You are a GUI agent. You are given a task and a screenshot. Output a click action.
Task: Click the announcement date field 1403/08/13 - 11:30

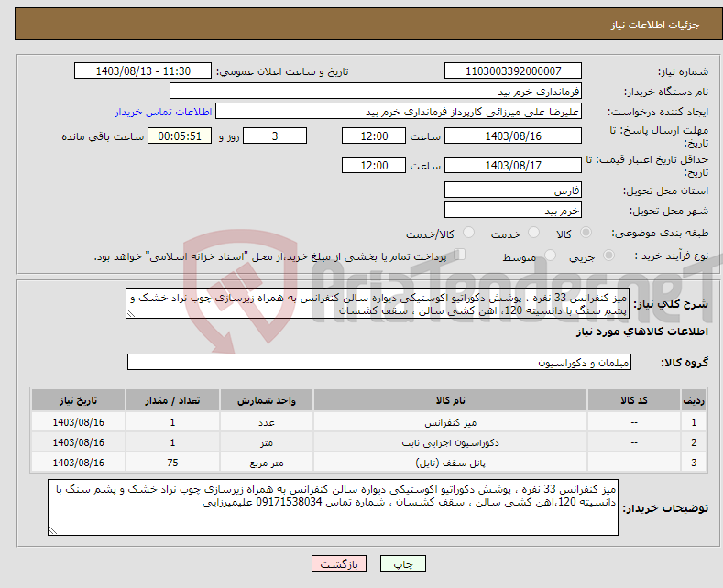pyautogui.click(x=143, y=71)
